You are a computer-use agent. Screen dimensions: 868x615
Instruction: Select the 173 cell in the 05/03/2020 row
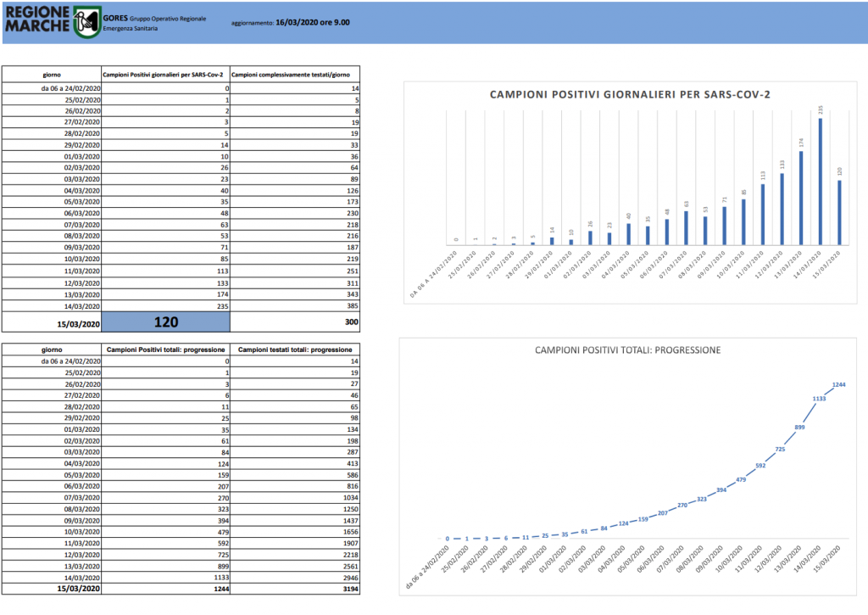pyautogui.click(x=295, y=202)
